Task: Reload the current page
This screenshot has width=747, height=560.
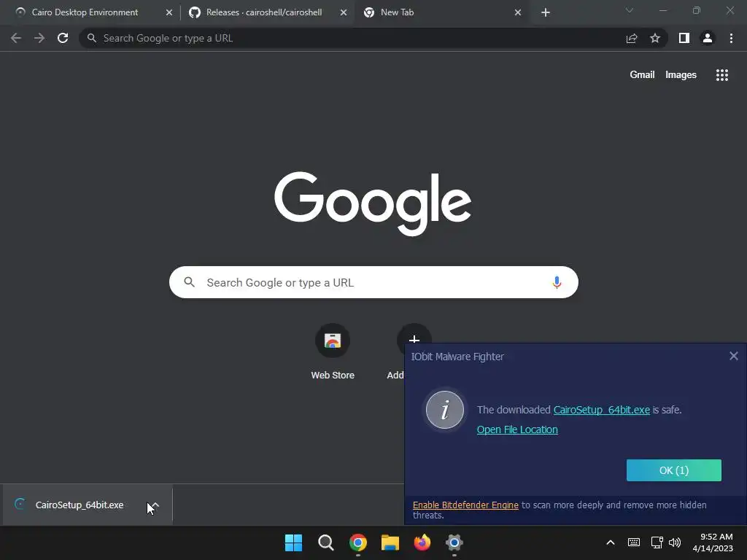Action: pos(63,38)
